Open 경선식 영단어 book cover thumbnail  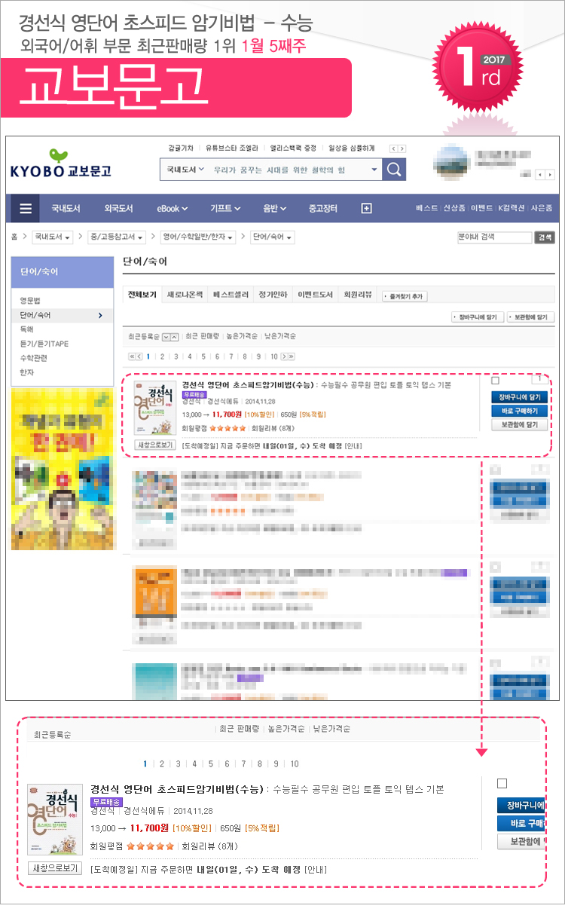click(154, 407)
